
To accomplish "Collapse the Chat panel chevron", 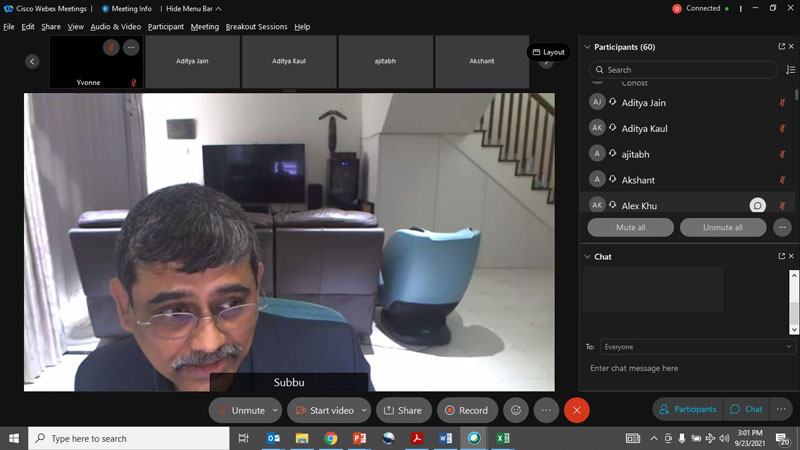I will tap(587, 257).
